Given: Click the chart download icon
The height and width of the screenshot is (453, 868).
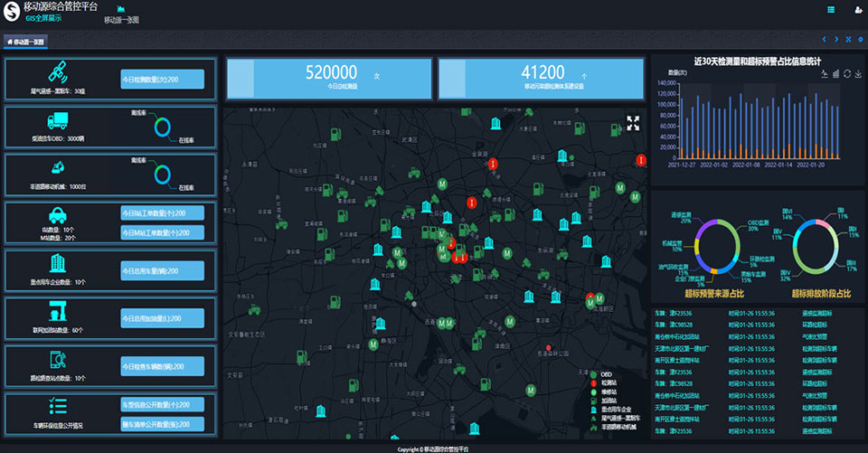Looking at the screenshot, I should pos(857,74).
